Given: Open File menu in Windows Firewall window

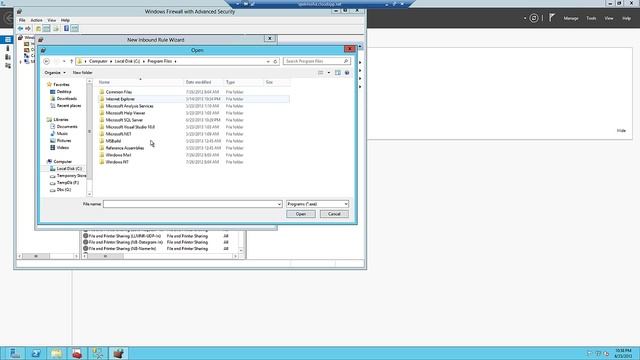Looking at the screenshot, I should pos(22,20).
